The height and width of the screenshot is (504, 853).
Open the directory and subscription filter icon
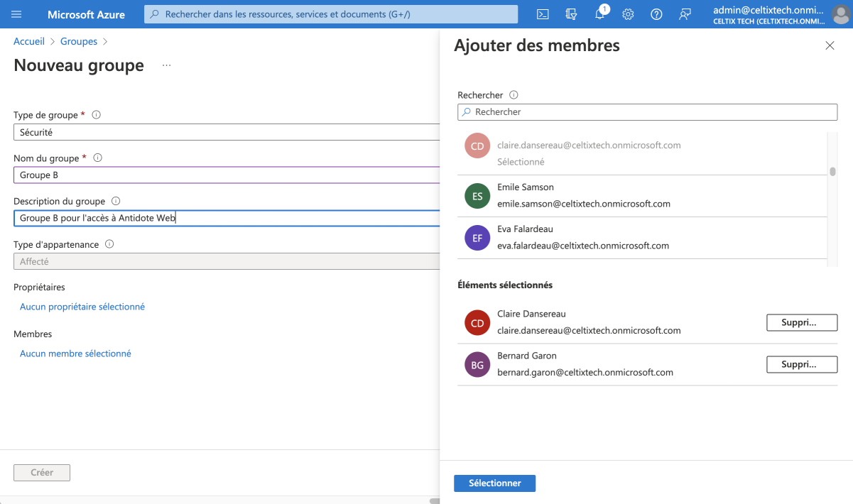[x=571, y=14]
